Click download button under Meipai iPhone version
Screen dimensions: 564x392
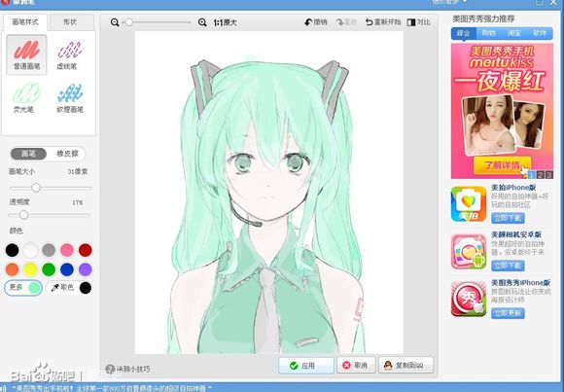click(x=508, y=218)
